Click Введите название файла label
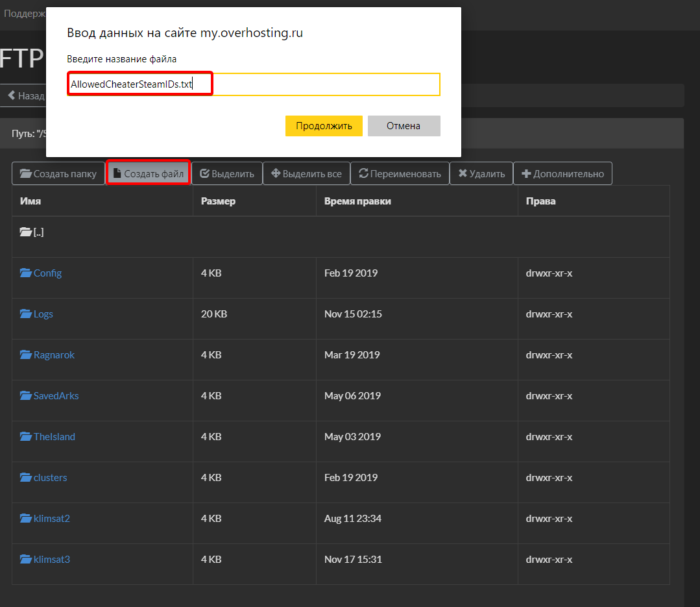700x607 pixels. pyautogui.click(x=122, y=59)
